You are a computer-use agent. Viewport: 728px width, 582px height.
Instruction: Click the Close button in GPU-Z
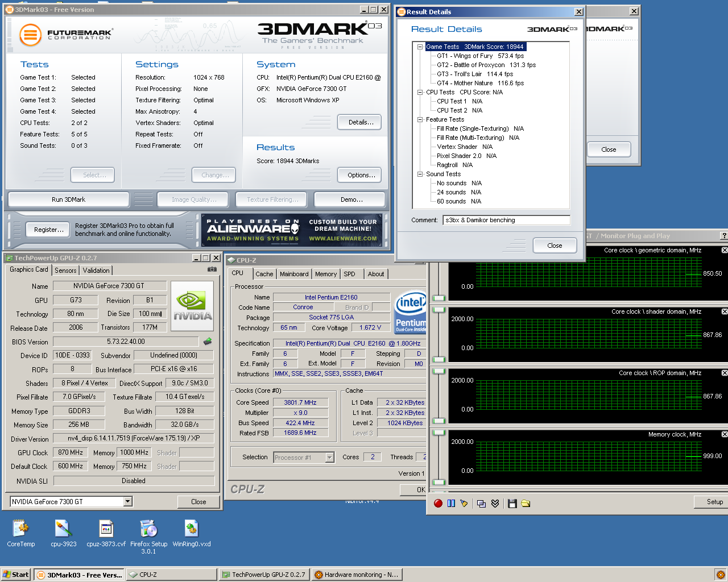198,502
